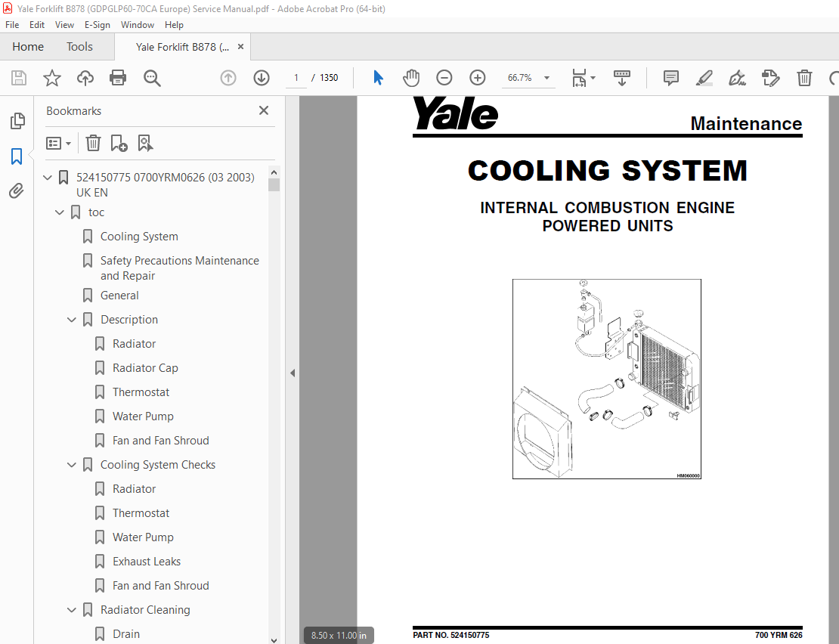Image resolution: width=839 pixels, height=644 pixels.
Task: Open the sign document pen tool
Action: click(737, 78)
